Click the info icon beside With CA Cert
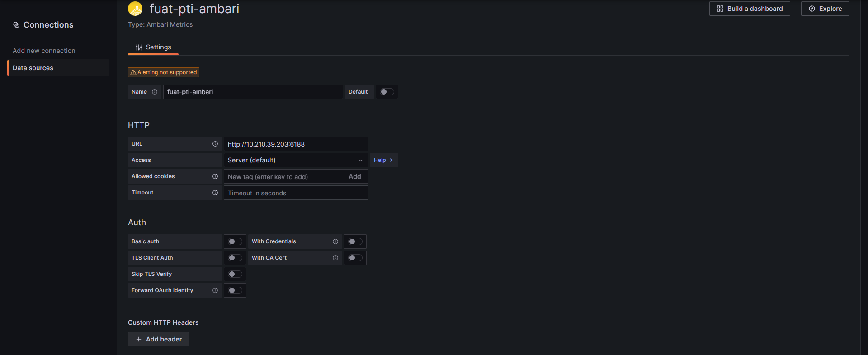The height and width of the screenshot is (355, 868). pos(335,258)
